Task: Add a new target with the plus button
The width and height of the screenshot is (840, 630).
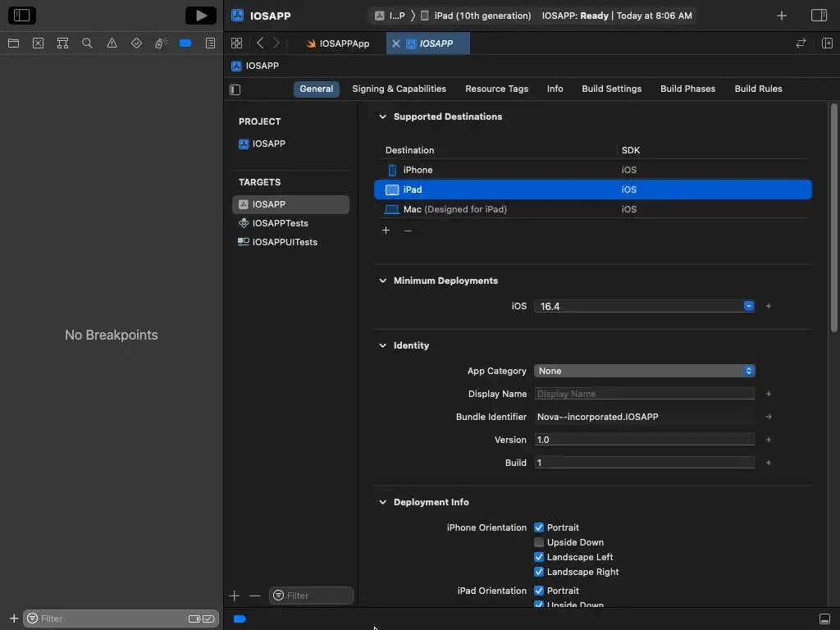Action: tap(234, 596)
